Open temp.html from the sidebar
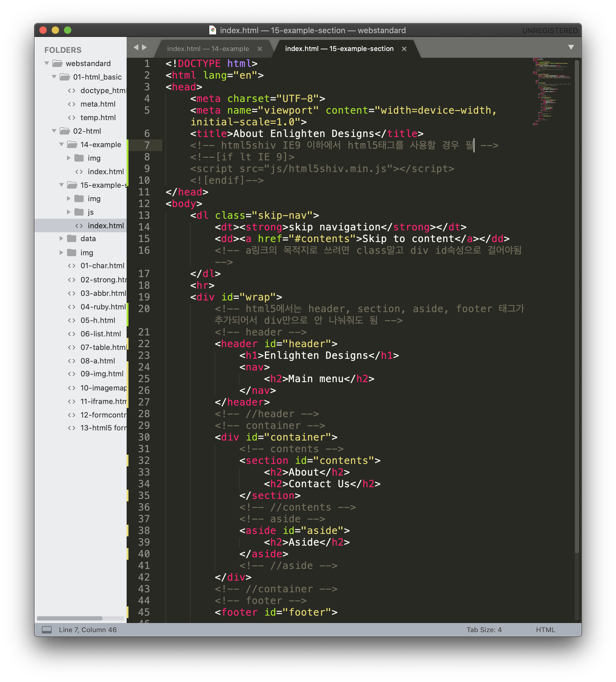The image size is (616, 682). (x=98, y=118)
